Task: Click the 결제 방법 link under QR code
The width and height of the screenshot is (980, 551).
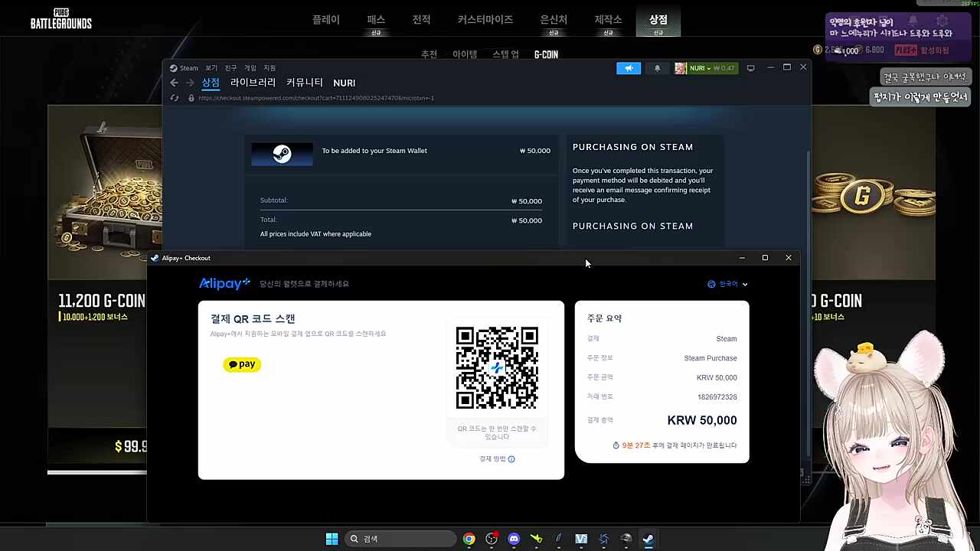Action: (492, 459)
